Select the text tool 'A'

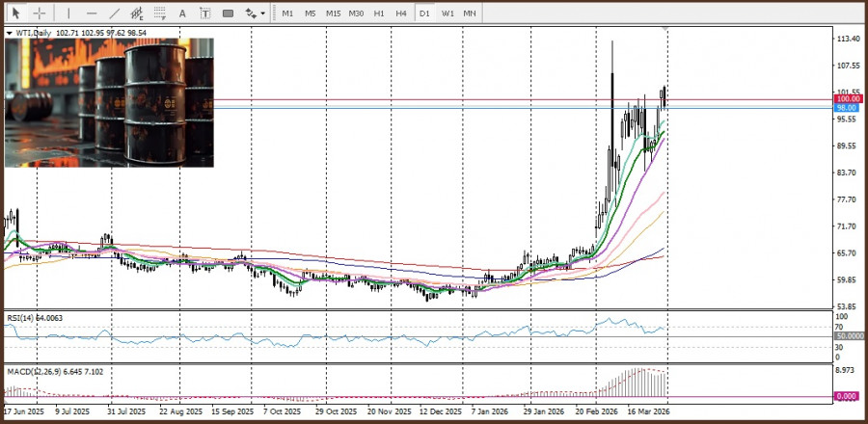click(x=184, y=13)
